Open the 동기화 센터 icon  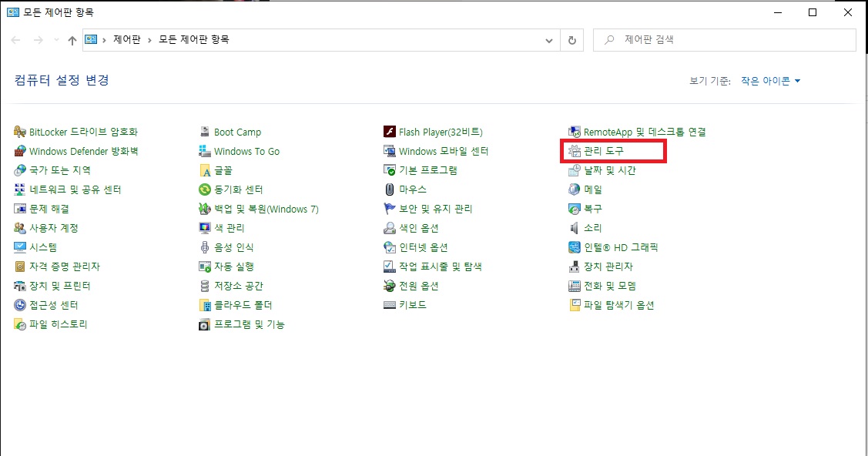click(x=205, y=189)
